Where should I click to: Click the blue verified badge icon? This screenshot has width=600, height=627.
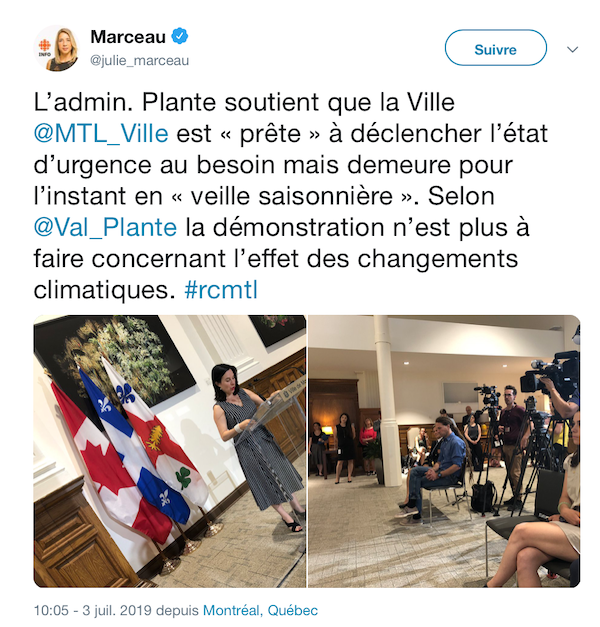pyautogui.click(x=180, y=36)
